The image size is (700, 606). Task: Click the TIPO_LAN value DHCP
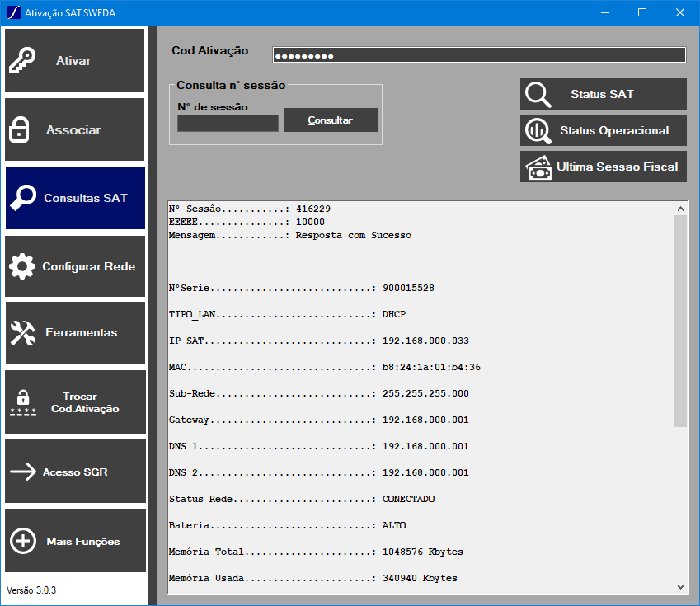click(x=394, y=314)
